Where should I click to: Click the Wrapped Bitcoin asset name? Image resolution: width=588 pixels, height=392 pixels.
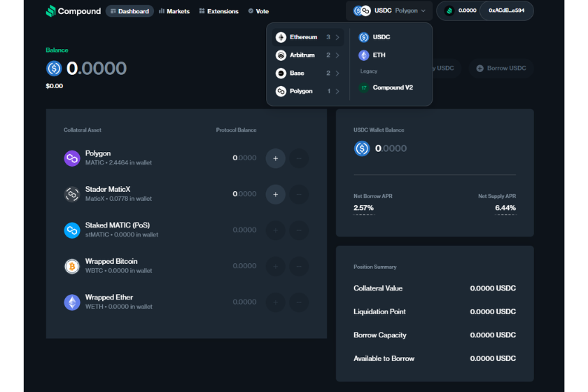[111, 262]
